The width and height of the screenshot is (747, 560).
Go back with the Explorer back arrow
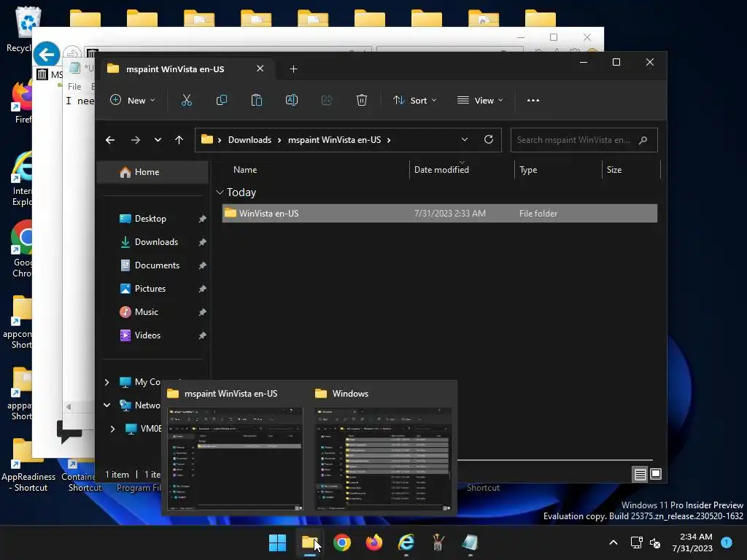[110, 140]
